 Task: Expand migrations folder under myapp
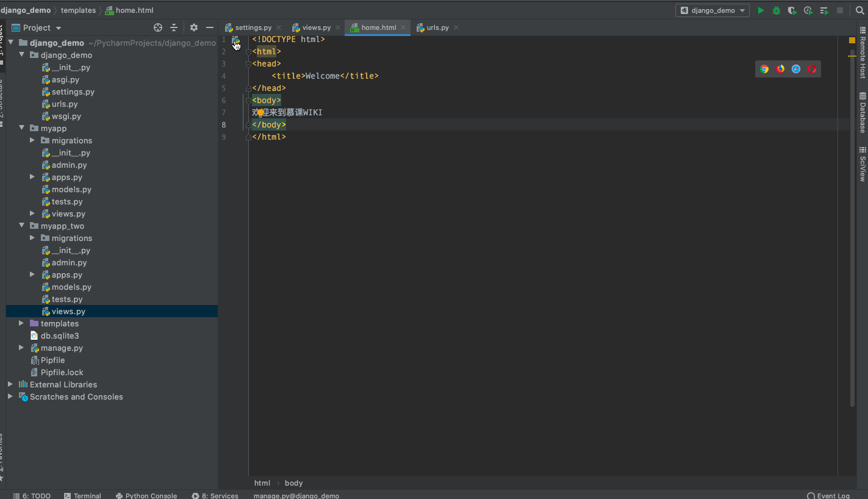(32, 140)
